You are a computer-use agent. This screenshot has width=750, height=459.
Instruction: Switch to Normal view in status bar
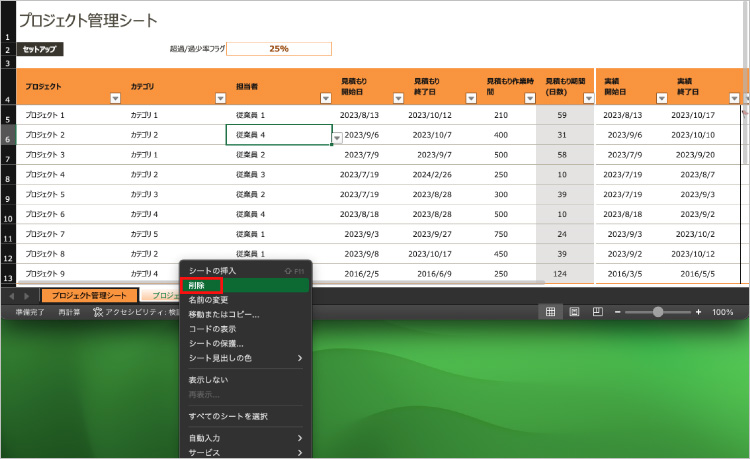(550, 312)
